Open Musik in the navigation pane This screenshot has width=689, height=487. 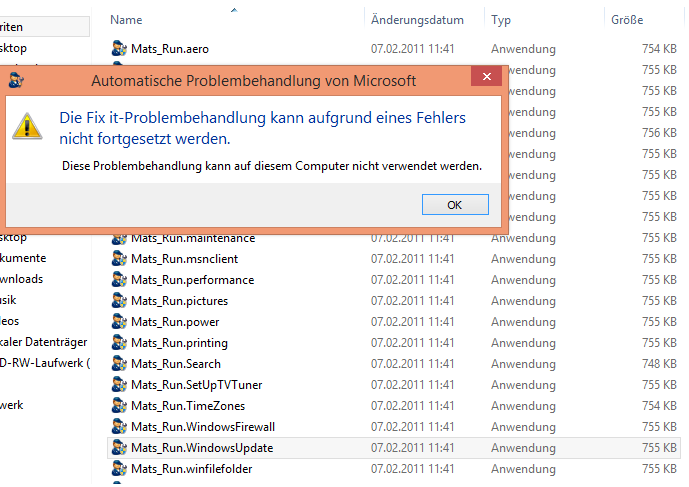tap(8, 300)
